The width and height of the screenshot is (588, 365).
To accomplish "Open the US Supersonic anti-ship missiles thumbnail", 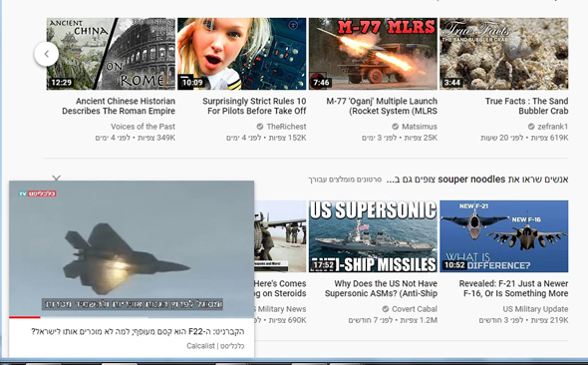I will 373,236.
